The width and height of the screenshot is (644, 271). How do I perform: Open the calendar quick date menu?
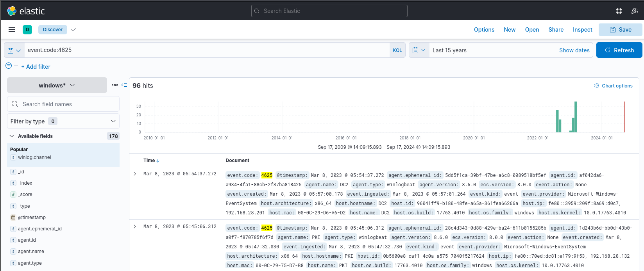point(419,50)
